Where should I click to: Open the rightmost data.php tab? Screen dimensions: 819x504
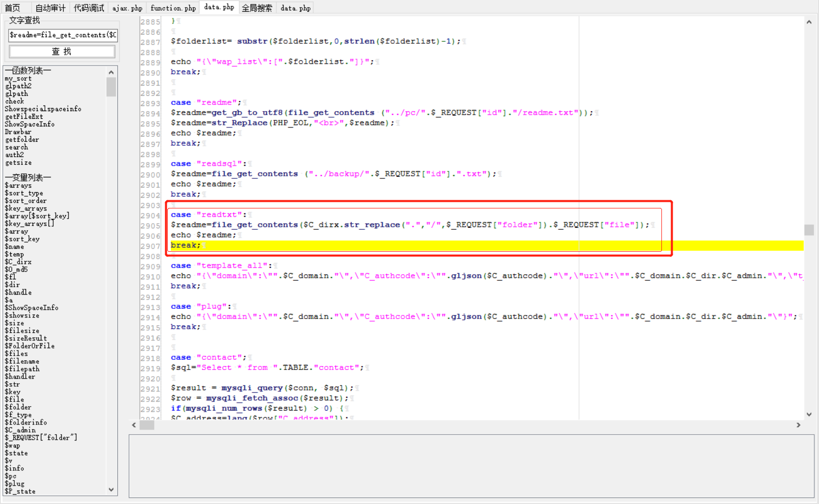click(x=295, y=8)
